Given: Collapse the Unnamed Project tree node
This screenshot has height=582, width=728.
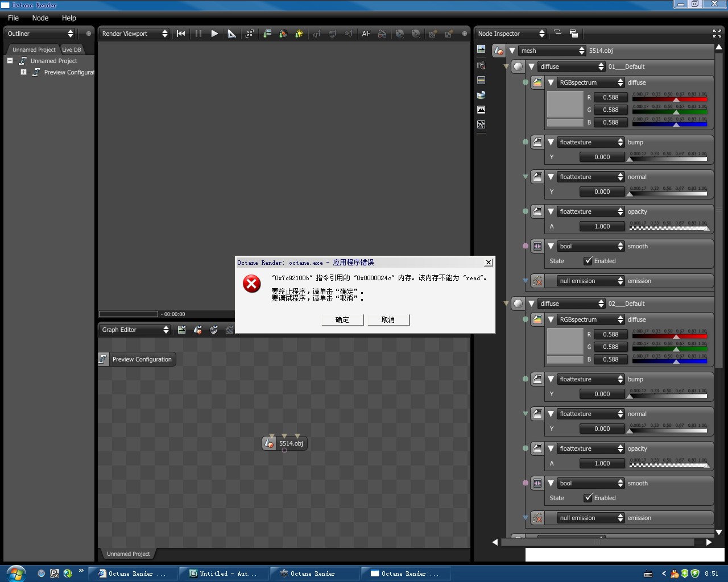Looking at the screenshot, I should [10, 60].
